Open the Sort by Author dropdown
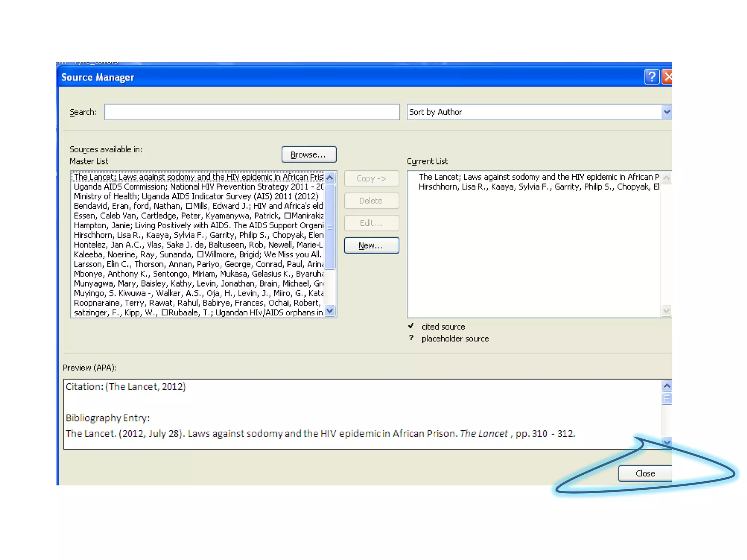 [666, 112]
